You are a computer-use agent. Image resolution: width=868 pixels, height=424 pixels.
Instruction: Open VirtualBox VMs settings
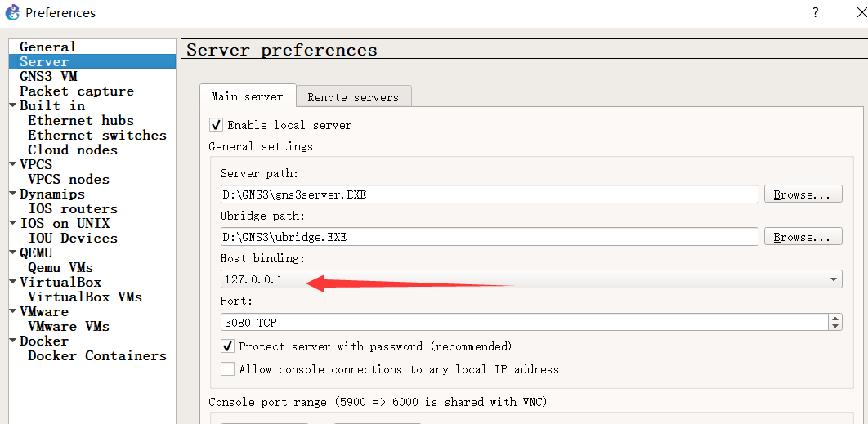point(85,297)
